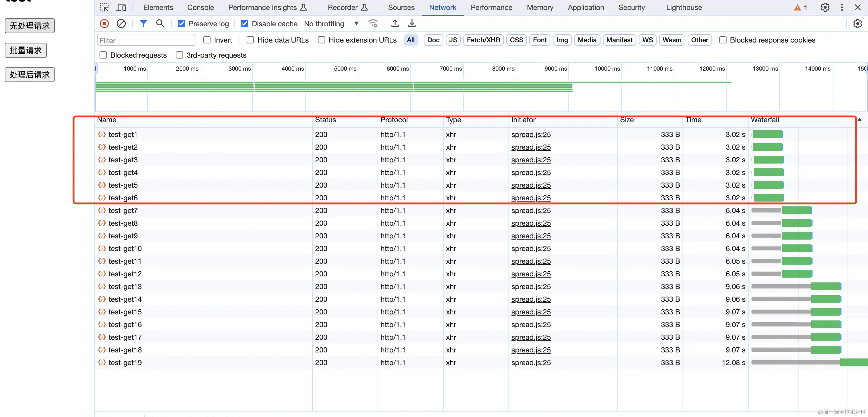
Task: Toggle the device toolbar icon
Action: point(121,8)
